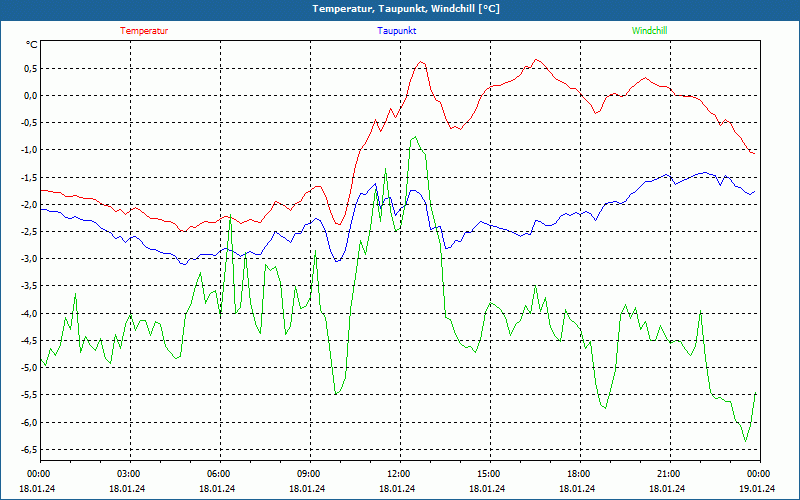Select the red Temperatur legend label

click(x=144, y=31)
